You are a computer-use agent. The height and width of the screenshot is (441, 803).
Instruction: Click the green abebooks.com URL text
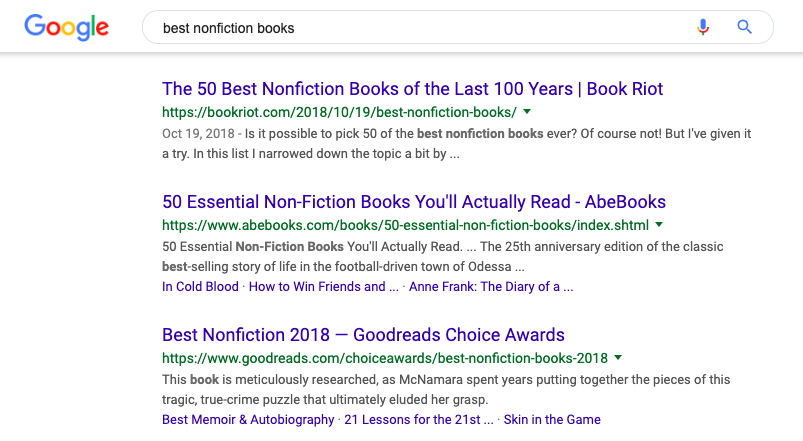[406, 225]
